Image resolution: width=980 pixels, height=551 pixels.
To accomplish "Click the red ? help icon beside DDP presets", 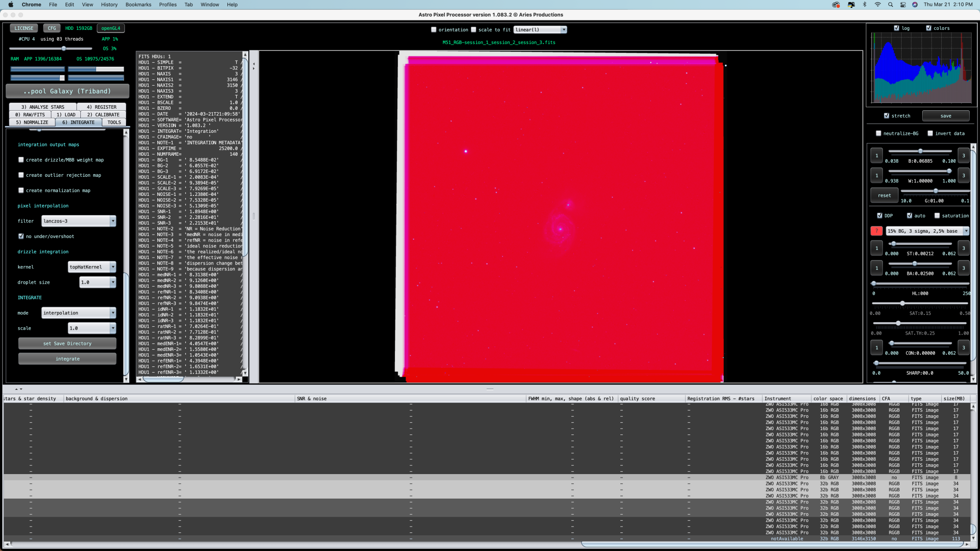I will (x=877, y=231).
